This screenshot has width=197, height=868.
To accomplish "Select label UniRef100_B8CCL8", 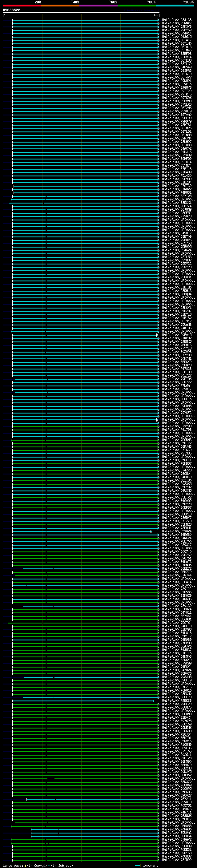I will [x=177, y=514].
